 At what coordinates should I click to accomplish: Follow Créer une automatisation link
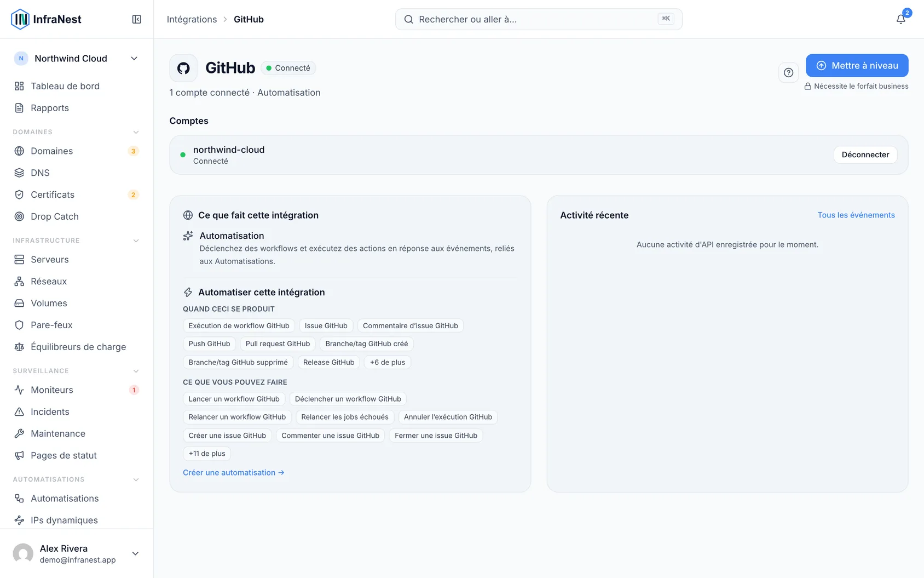[234, 472]
